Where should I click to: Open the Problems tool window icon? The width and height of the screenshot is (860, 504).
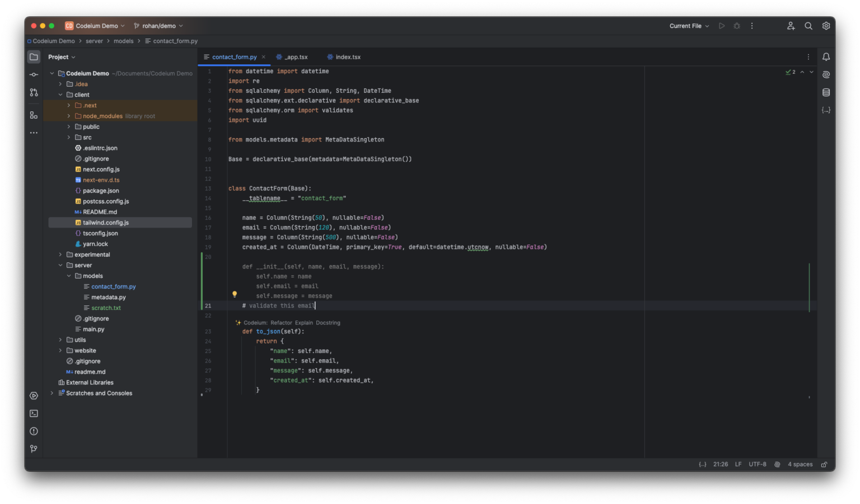tap(34, 431)
